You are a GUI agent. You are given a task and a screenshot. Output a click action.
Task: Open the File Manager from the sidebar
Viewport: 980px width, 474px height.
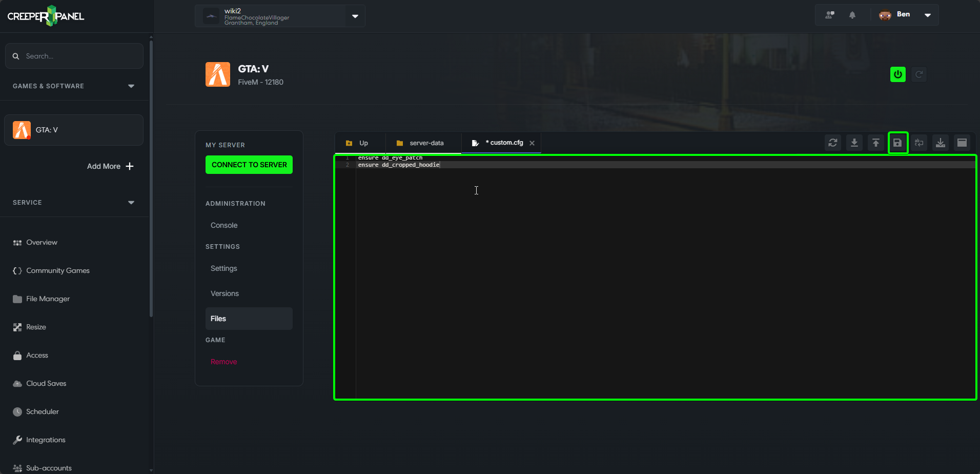pyautogui.click(x=48, y=299)
